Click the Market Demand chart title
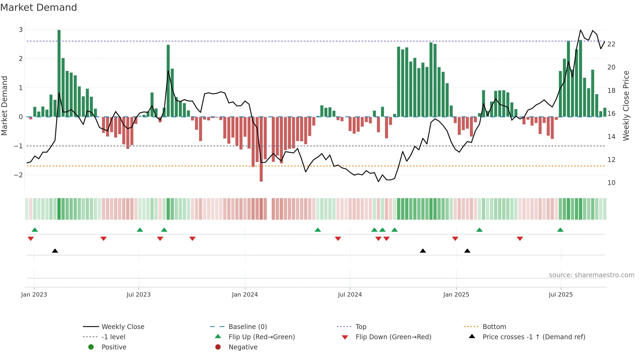644x362 pixels. [39, 8]
